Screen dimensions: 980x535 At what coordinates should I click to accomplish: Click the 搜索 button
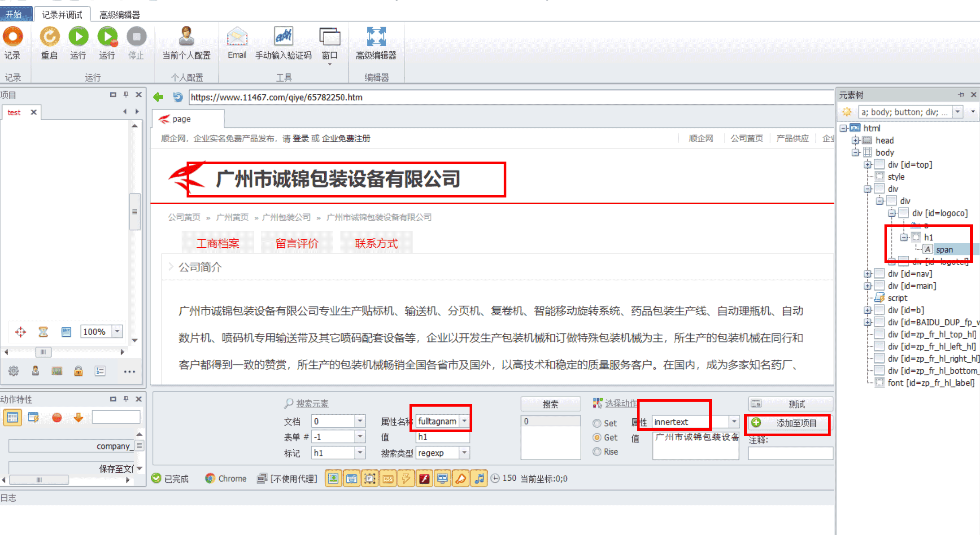pos(550,404)
